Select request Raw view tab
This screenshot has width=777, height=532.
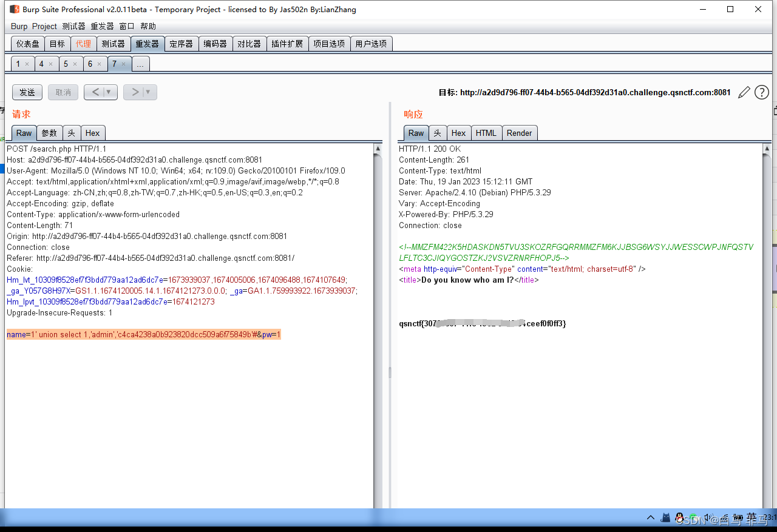[24, 133]
